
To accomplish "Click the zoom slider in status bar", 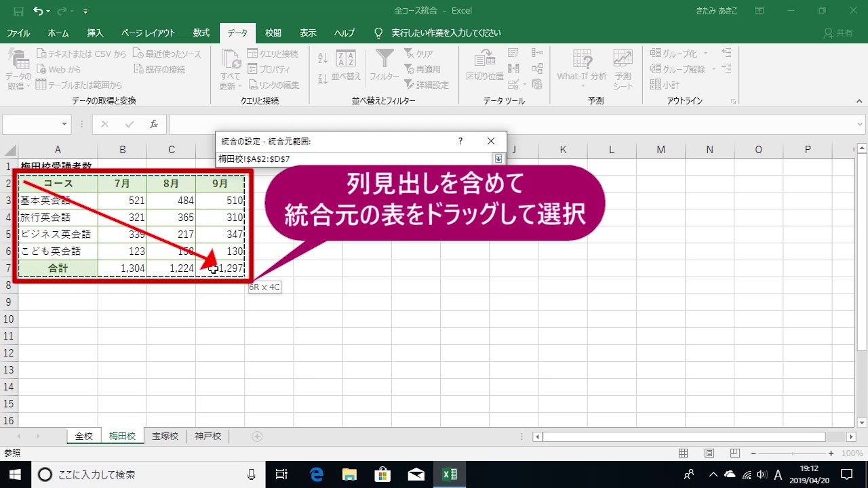I will tap(791, 453).
